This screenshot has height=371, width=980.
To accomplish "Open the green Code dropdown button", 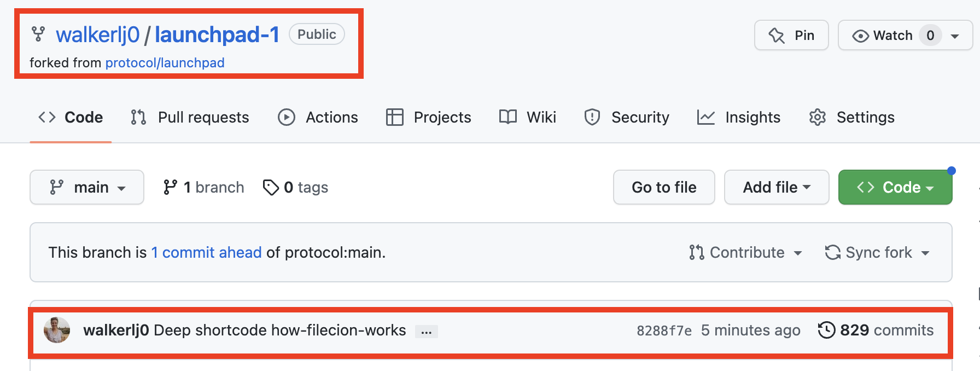I will 895,187.
